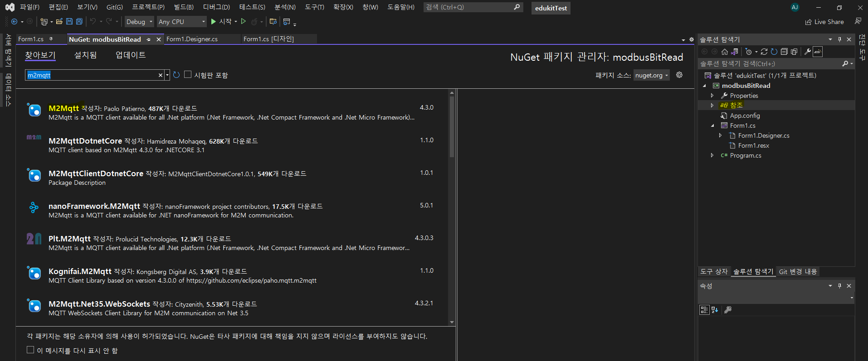Click the property pages wrench icon

click(728, 310)
